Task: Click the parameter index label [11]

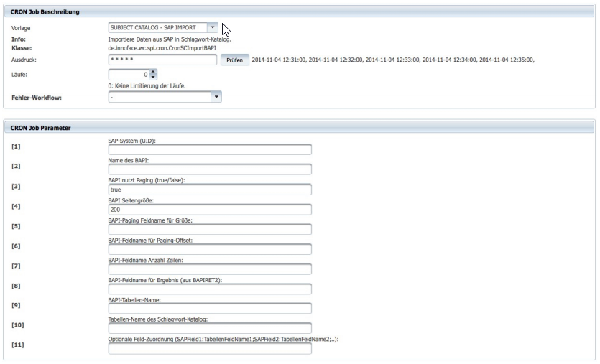Action: click(x=17, y=345)
